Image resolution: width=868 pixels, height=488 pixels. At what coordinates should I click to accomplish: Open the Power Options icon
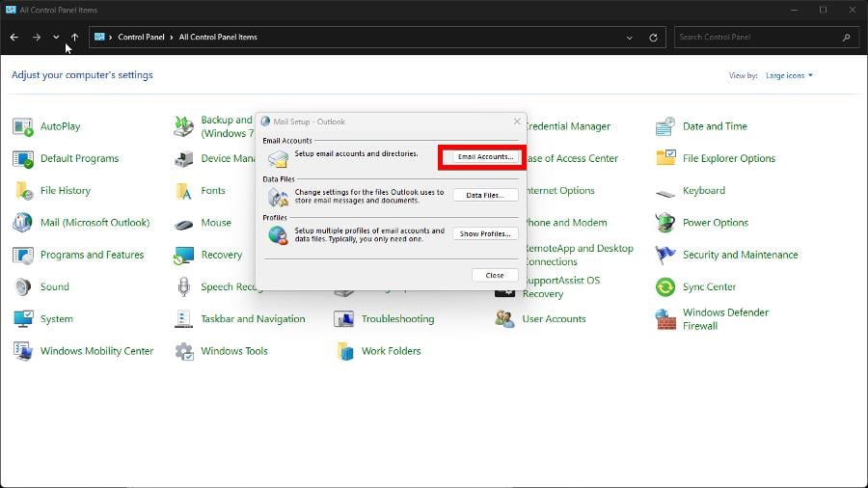[x=665, y=223]
